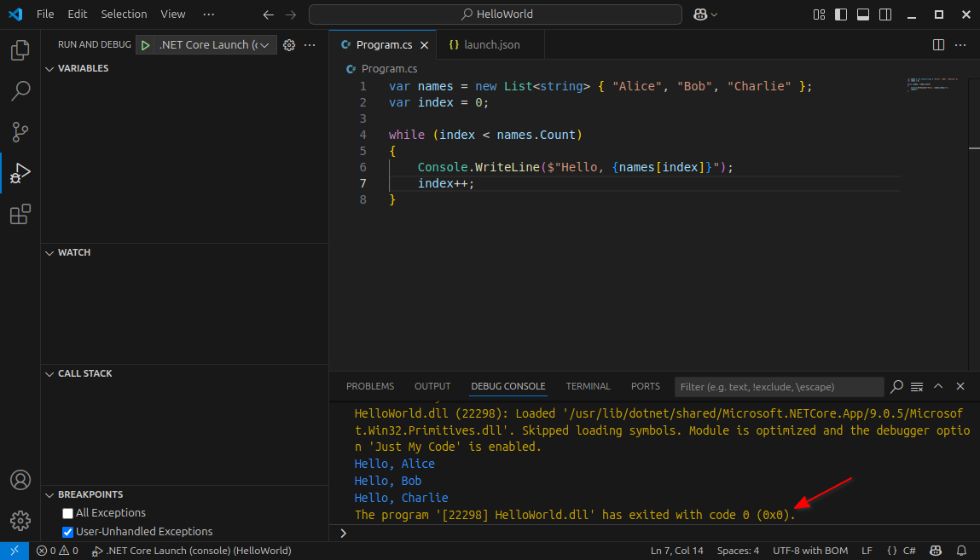Image resolution: width=980 pixels, height=560 pixels.
Task: Open the Extensions view
Action: pos(20,214)
